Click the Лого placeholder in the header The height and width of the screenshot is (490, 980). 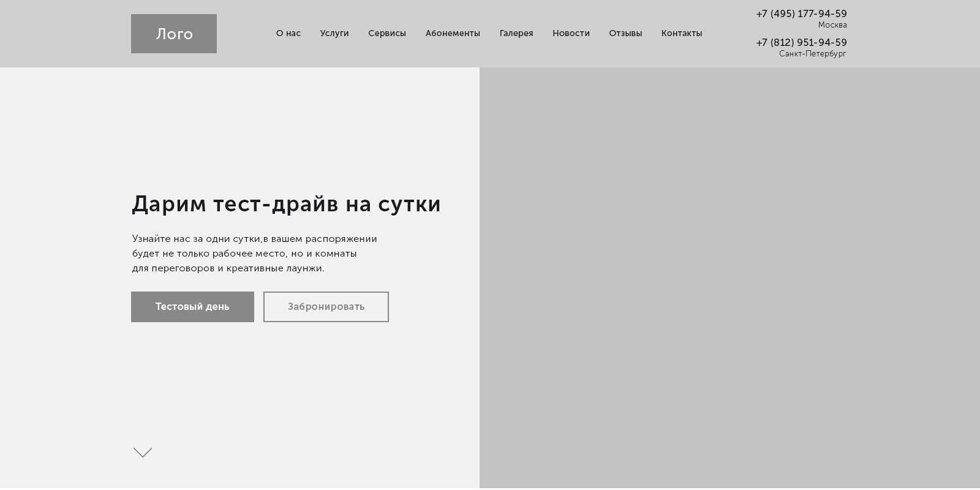(174, 34)
